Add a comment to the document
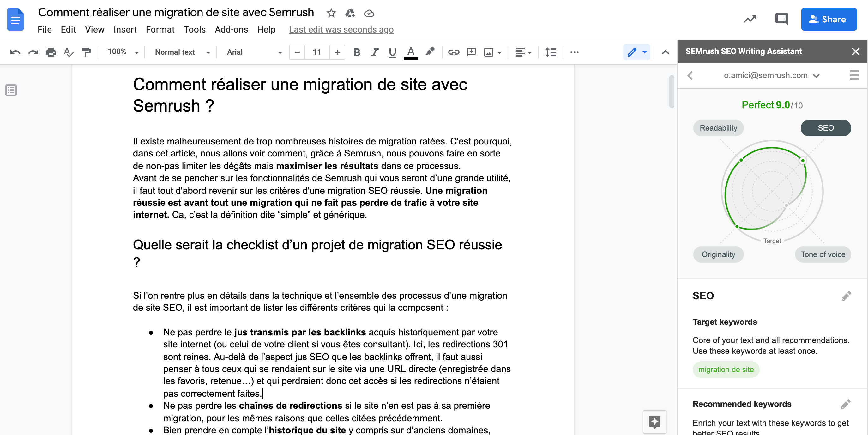This screenshot has height=435, width=868. [471, 52]
